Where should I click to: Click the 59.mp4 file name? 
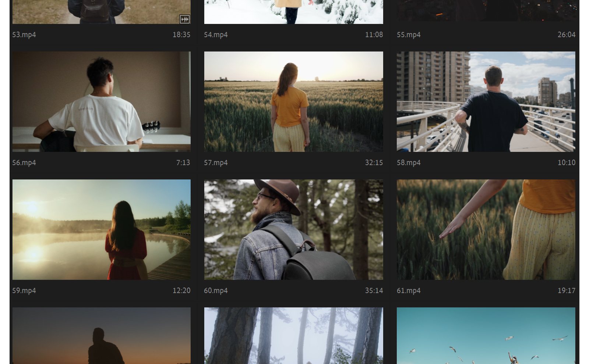24,290
